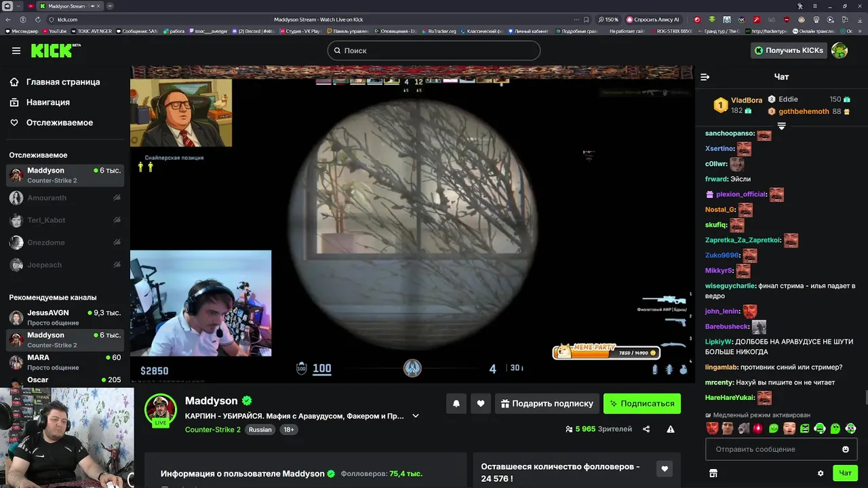
Task: Open recommended channel JesusAVGN
Action: tap(65, 317)
